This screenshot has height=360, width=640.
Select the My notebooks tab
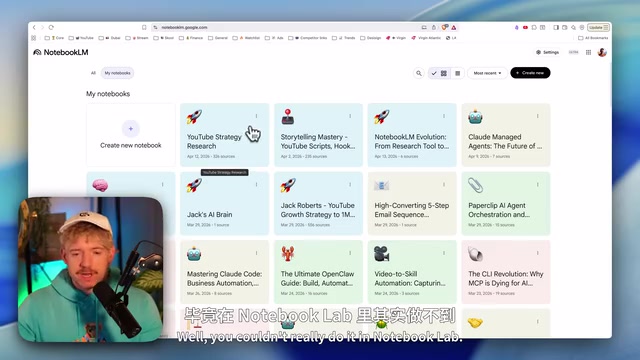tap(118, 73)
